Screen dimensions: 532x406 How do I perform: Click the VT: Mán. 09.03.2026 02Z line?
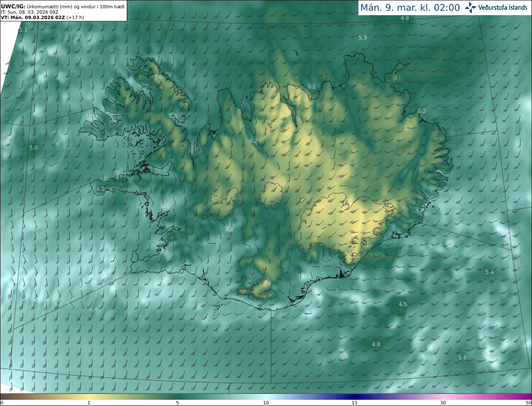[42, 18]
